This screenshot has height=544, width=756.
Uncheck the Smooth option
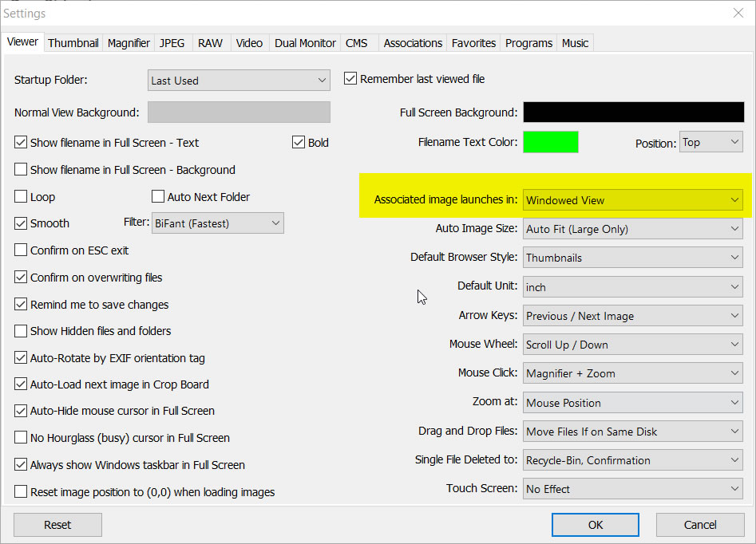pos(21,223)
